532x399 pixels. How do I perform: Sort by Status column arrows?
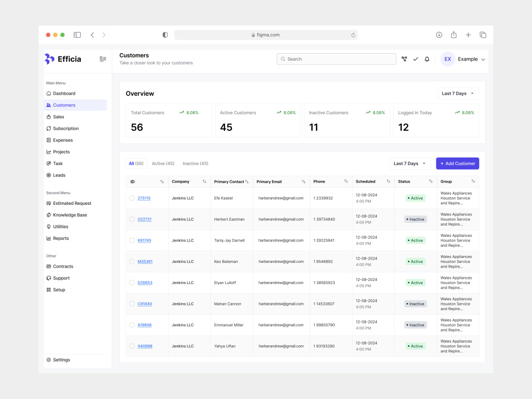pyautogui.click(x=430, y=181)
